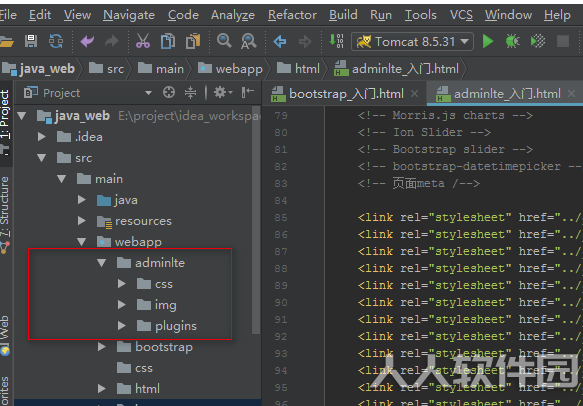Open the VCS menu
The image size is (583, 406).
[461, 15]
